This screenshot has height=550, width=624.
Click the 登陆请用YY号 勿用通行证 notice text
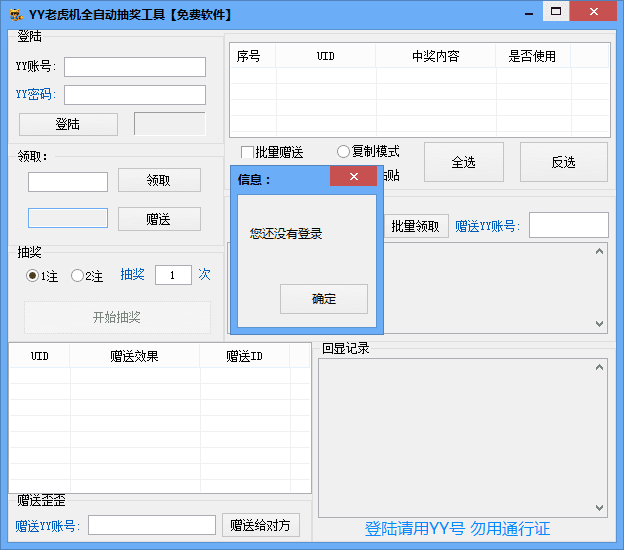tap(458, 529)
